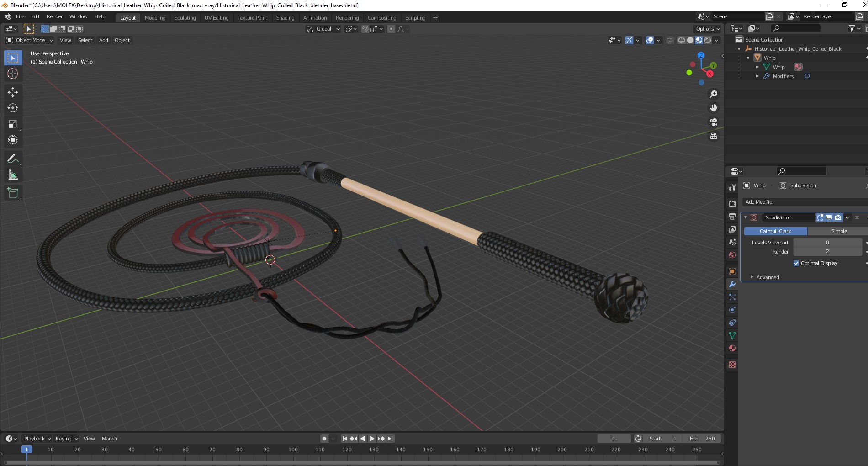The width and height of the screenshot is (868, 466).
Task: Select the Scale tool
Action: click(x=13, y=124)
